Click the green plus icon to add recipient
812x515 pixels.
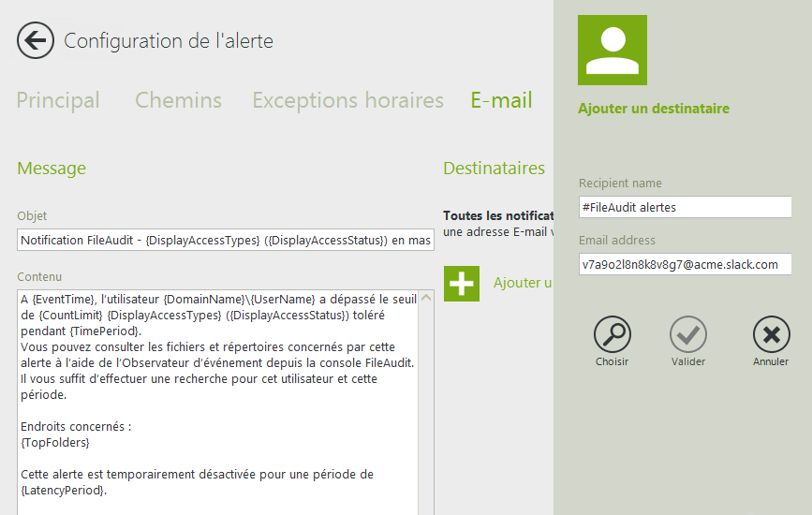pyautogui.click(x=462, y=283)
